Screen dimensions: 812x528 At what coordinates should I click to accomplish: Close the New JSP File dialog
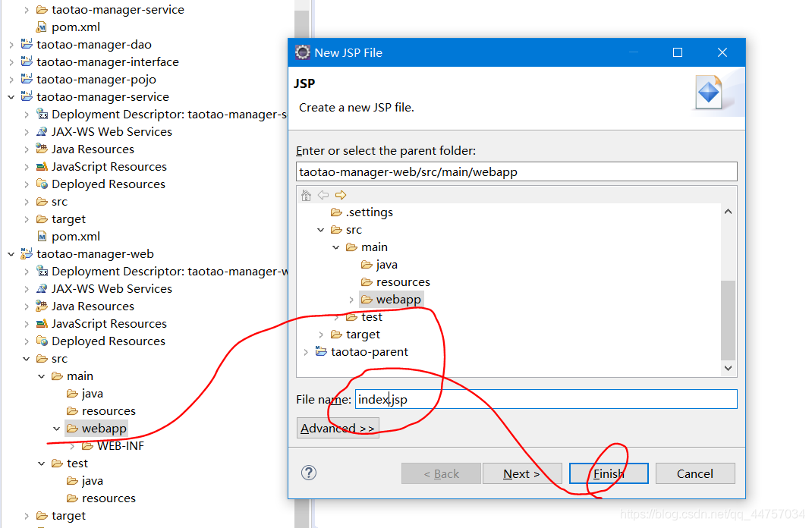(x=722, y=52)
